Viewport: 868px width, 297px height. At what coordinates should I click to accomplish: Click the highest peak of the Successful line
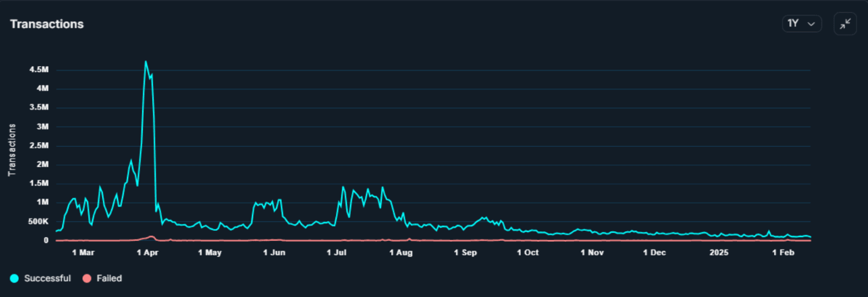(146, 62)
